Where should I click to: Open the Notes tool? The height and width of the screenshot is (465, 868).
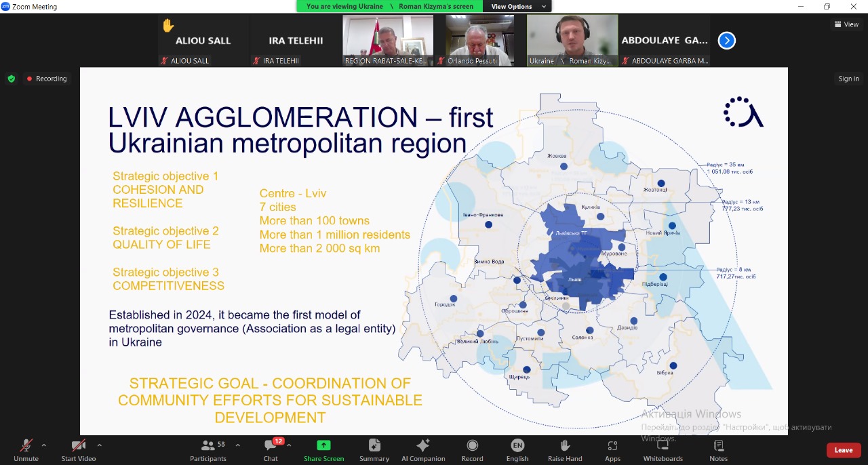click(x=718, y=450)
